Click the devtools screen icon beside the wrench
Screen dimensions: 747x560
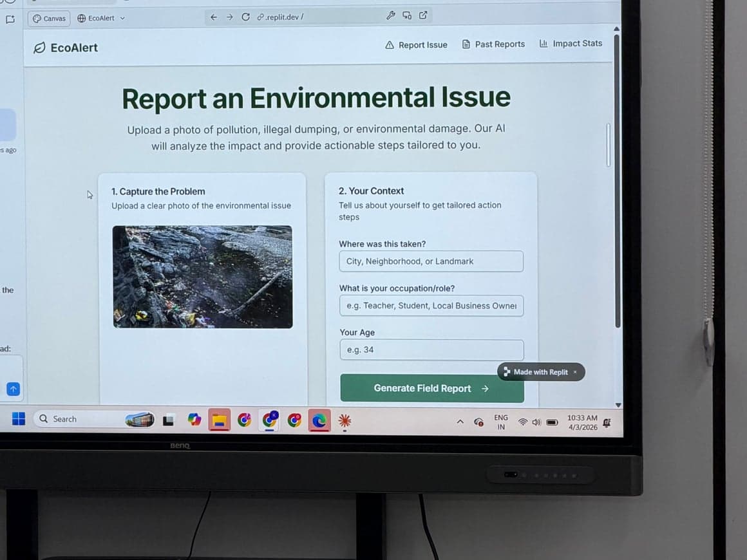click(407, 15)
